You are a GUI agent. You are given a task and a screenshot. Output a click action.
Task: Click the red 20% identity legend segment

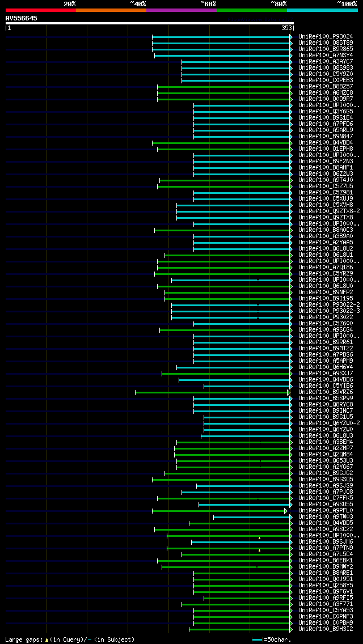coord(41,10)
